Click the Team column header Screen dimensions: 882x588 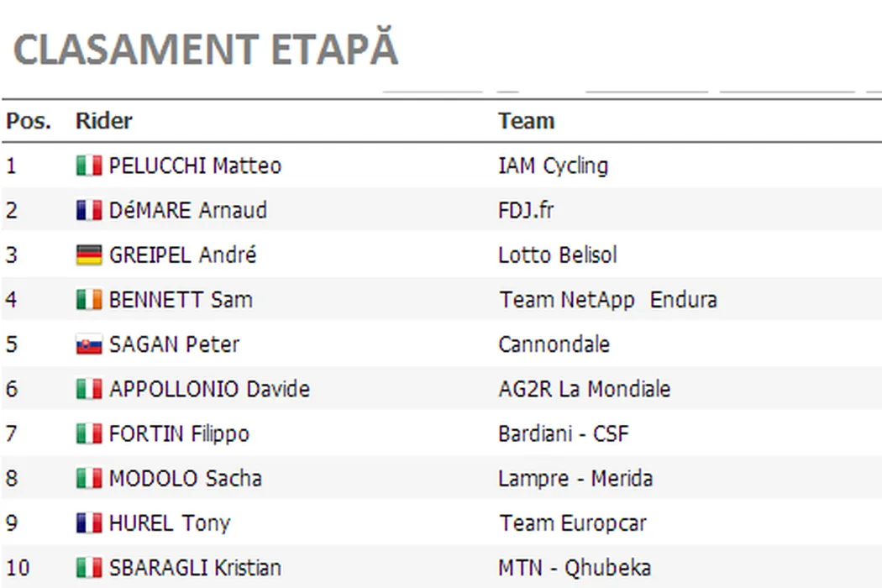pos(526,121)
